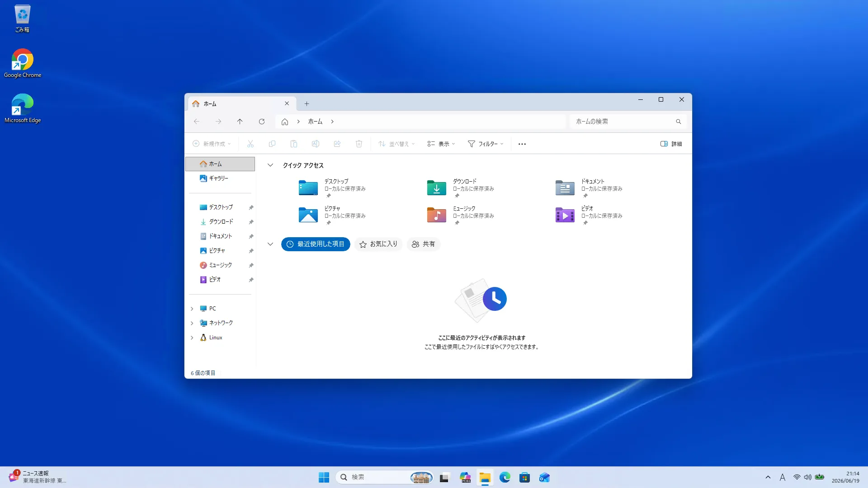Screen dimensions: 868x488
Task: Click the ホームの検索 search field
Action: (x=628, y=122)
